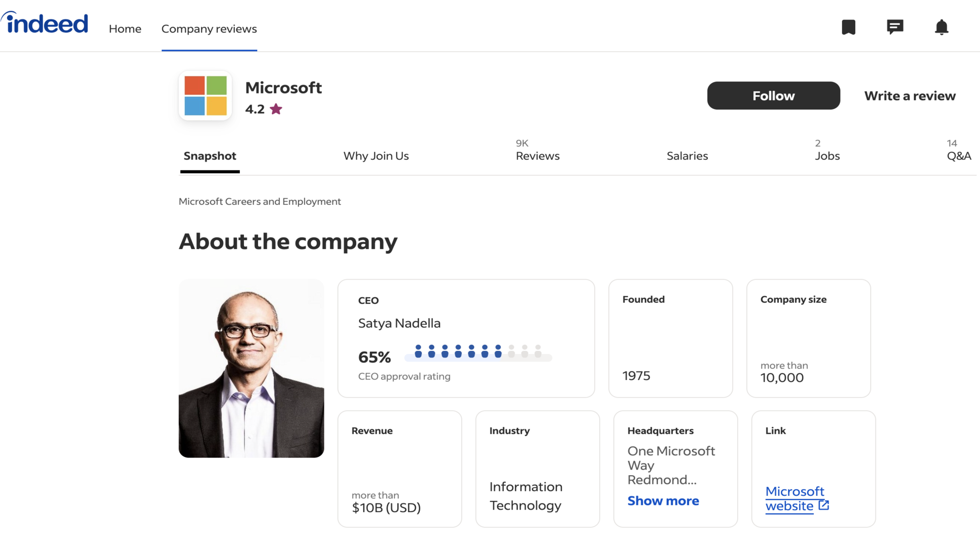Click the founded year 1975
980x551 pixels.
[636, 376]
